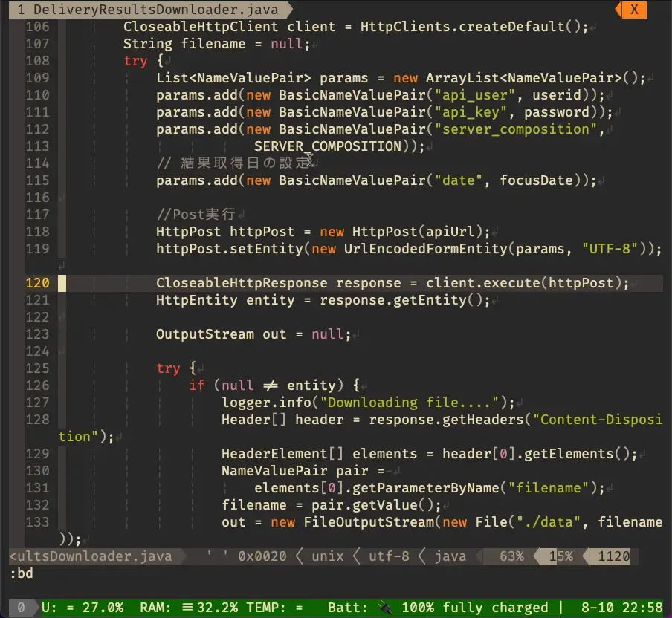Place cursor on the outer try keyword, line 108

pyautogui.click(x=135, y=61)
